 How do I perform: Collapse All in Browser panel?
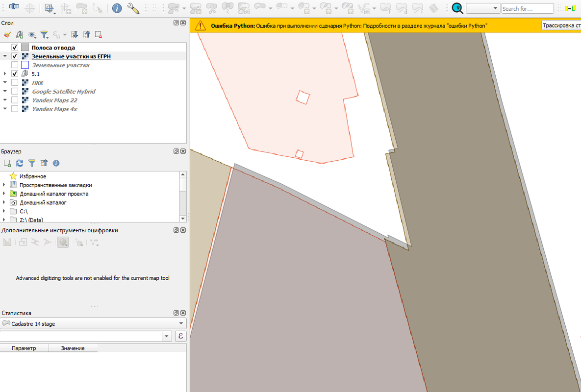tap(44, 163)
